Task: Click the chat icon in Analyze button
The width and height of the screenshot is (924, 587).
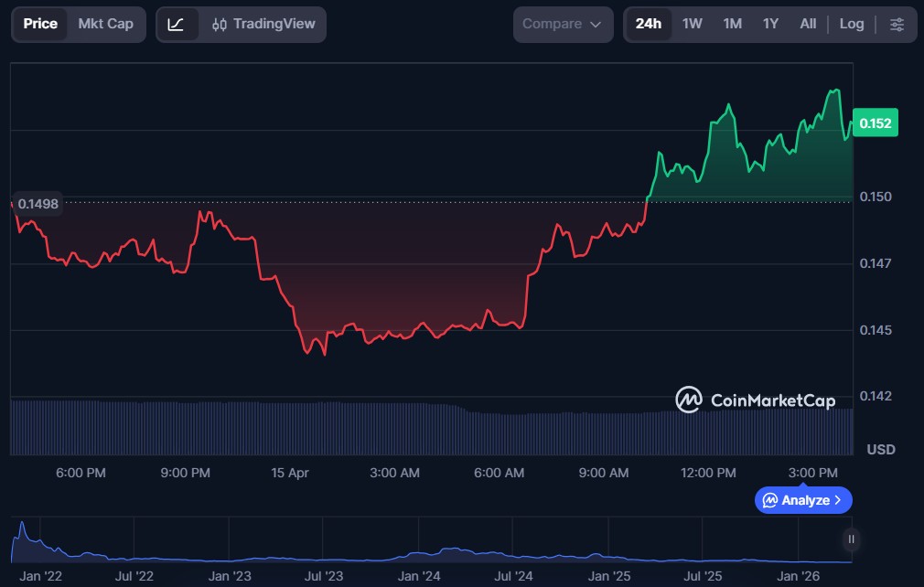Action: point(770,500)
